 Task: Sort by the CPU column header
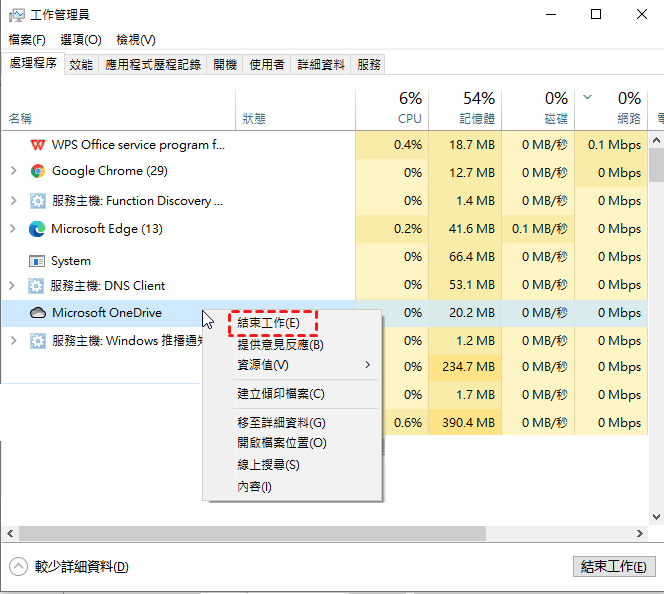click(392, 110)
